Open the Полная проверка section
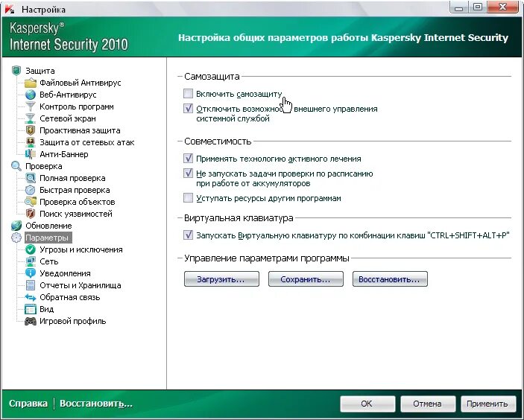524x420 pixels. [x=72, y=178]
